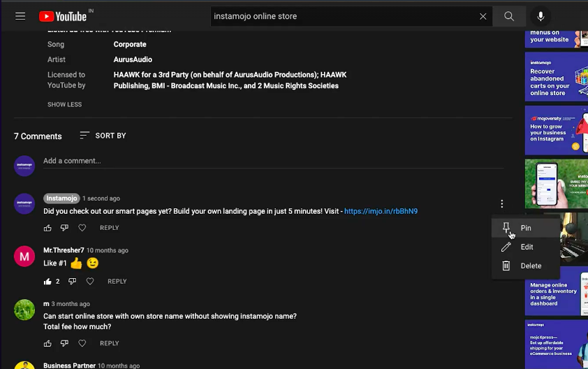Dislike the Mr.Thresher7 comment
This screenshot has width=588, height=369.
pyautogui.click(x=72, y=282)
